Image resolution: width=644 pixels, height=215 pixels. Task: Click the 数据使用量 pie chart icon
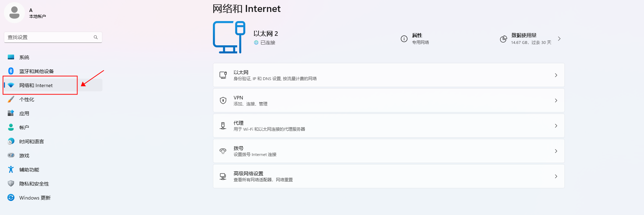(504, 39)
